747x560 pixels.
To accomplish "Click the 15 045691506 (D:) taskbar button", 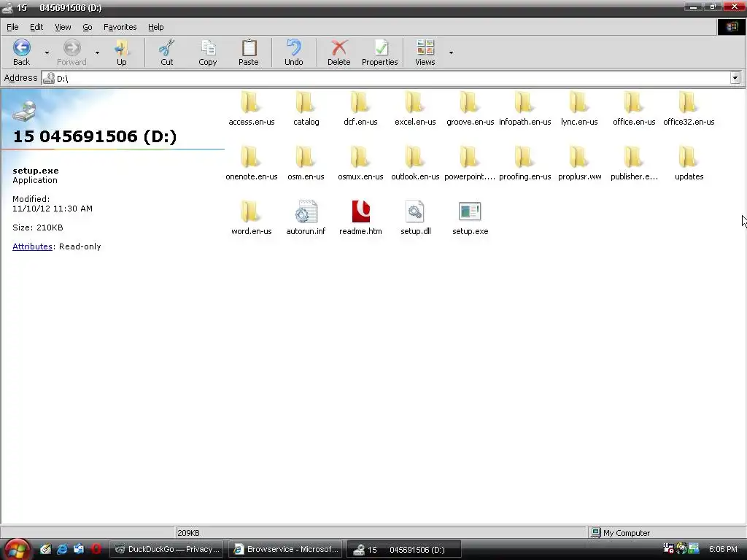I will point(403,550).
